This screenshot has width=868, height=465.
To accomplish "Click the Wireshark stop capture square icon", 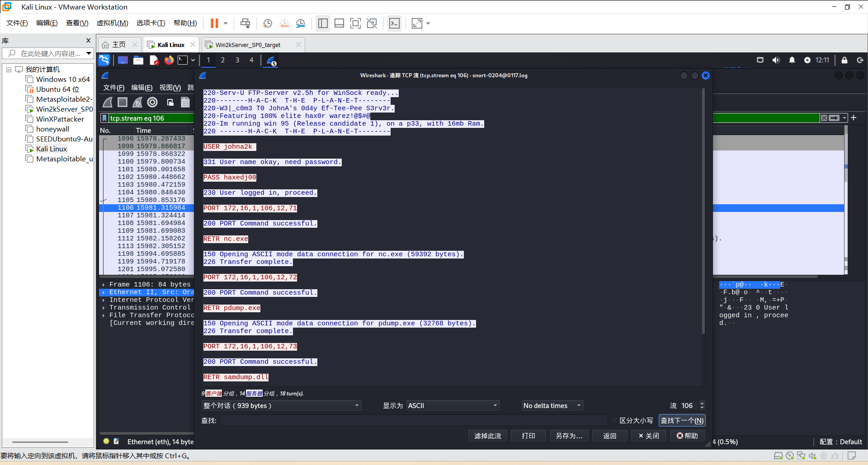I will pos(123,103).
